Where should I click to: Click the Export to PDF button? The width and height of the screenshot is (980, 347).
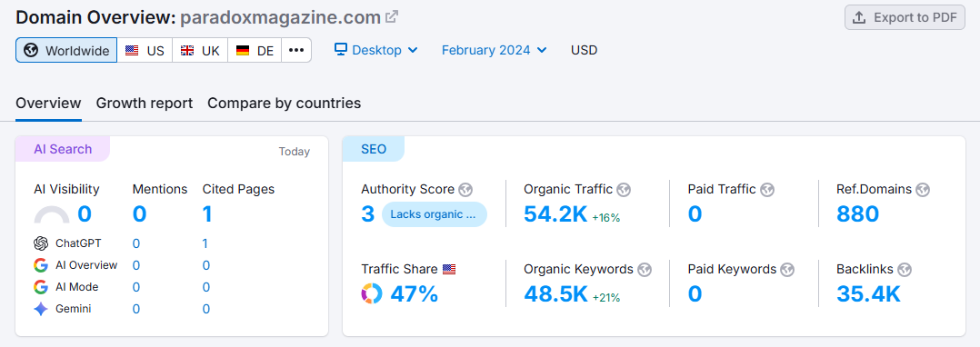pos(905,17)
